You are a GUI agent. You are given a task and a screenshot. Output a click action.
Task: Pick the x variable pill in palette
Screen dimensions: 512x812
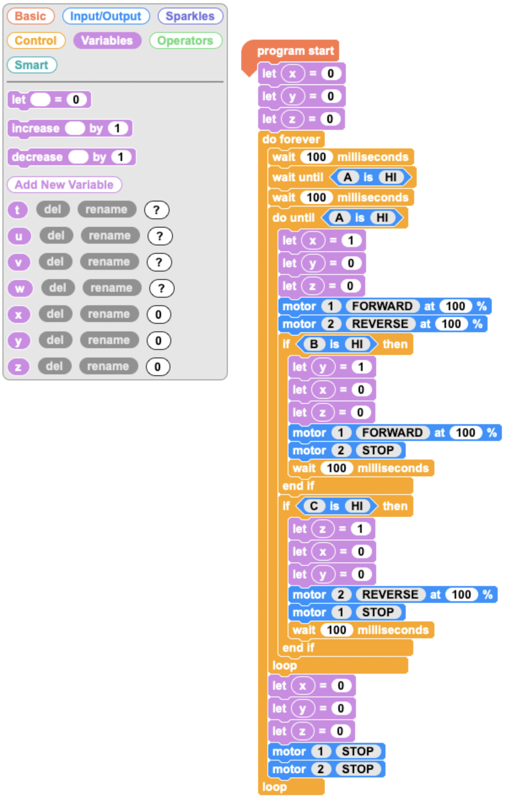point(19,314)
